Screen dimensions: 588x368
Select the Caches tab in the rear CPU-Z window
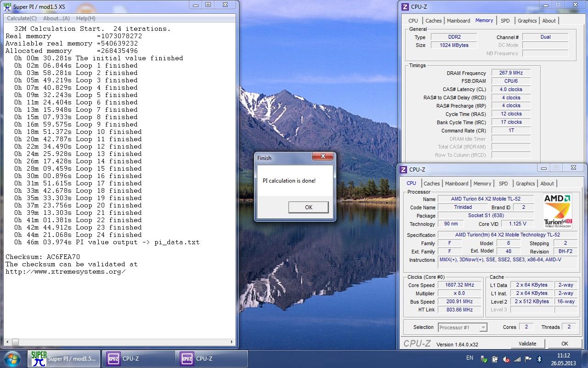coord(433,21)
